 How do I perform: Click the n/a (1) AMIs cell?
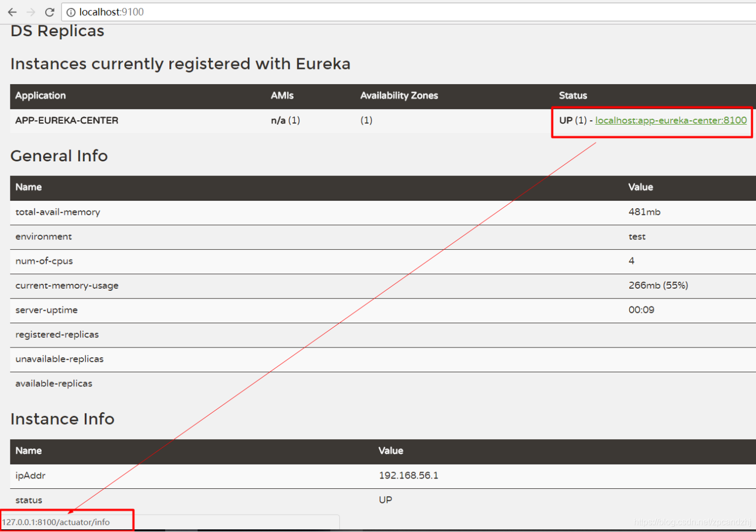(x=285, y=120)
